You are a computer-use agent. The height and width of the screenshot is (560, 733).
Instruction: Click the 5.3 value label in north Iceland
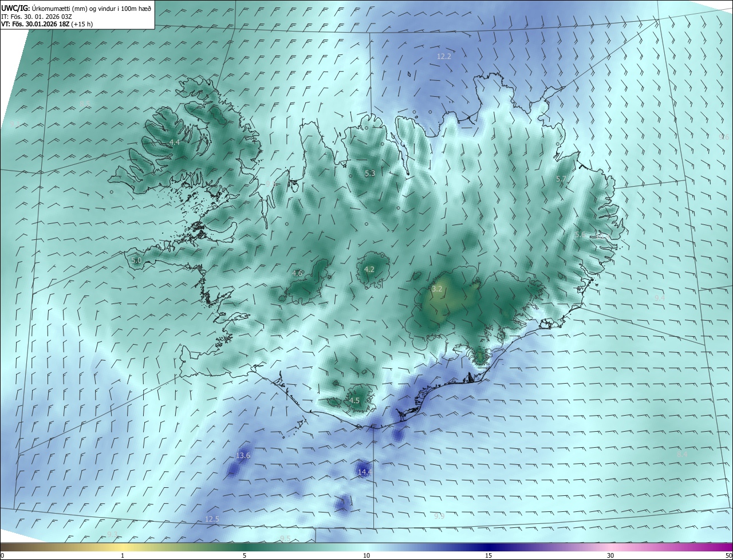click(x=370, y=173)
